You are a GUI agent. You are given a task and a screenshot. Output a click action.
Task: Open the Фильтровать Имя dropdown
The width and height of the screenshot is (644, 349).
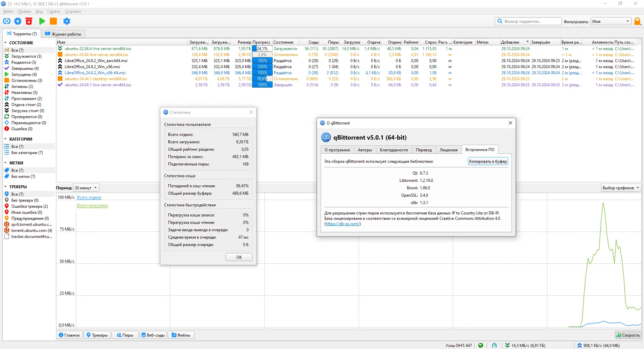[611, 21]
